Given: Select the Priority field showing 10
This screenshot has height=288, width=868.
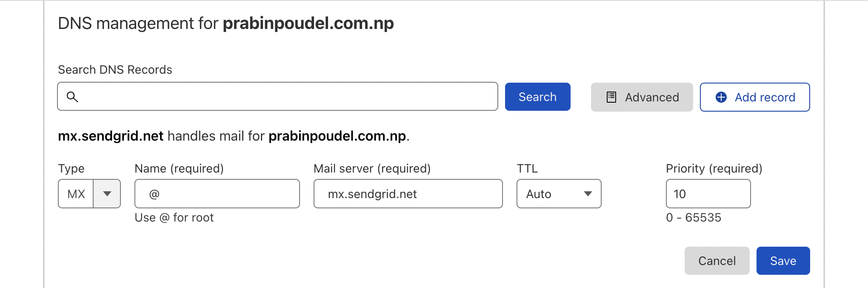Looking at the screenshot, I should pos(708,194).
